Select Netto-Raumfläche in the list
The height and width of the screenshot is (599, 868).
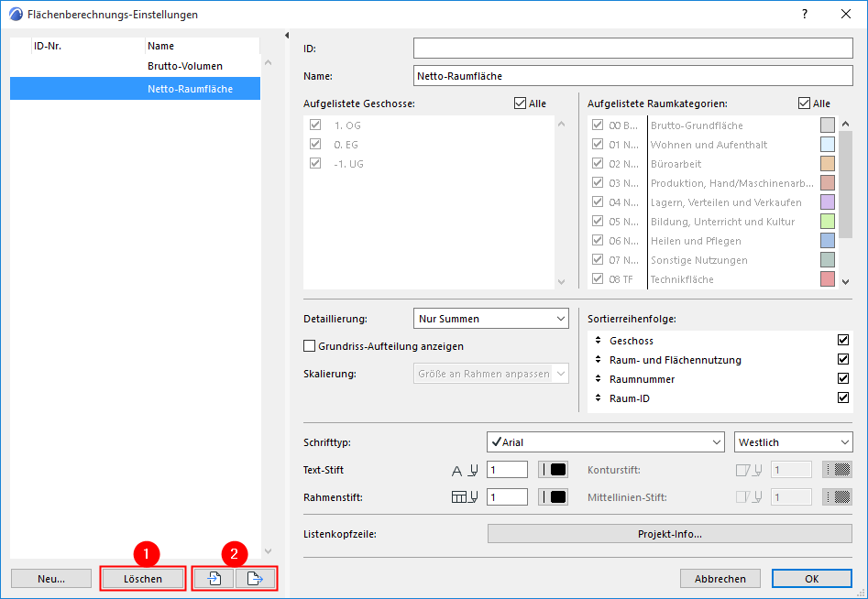tap(135, 89)
